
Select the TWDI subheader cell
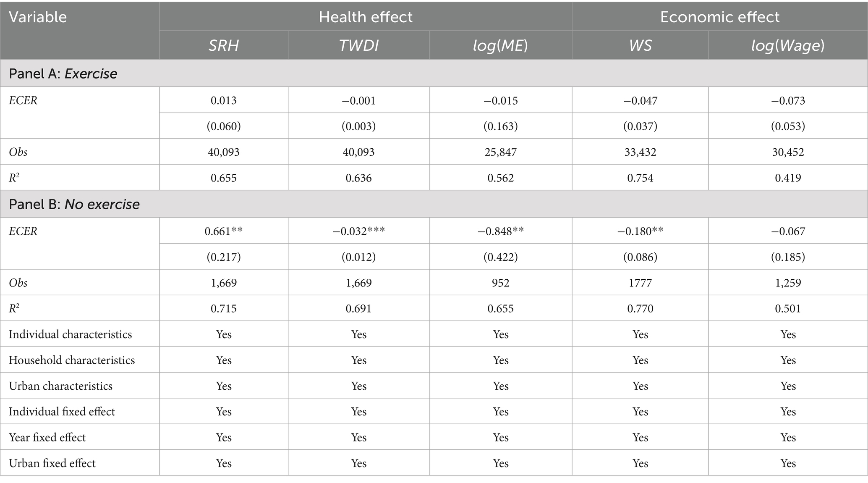click(358, 45)
